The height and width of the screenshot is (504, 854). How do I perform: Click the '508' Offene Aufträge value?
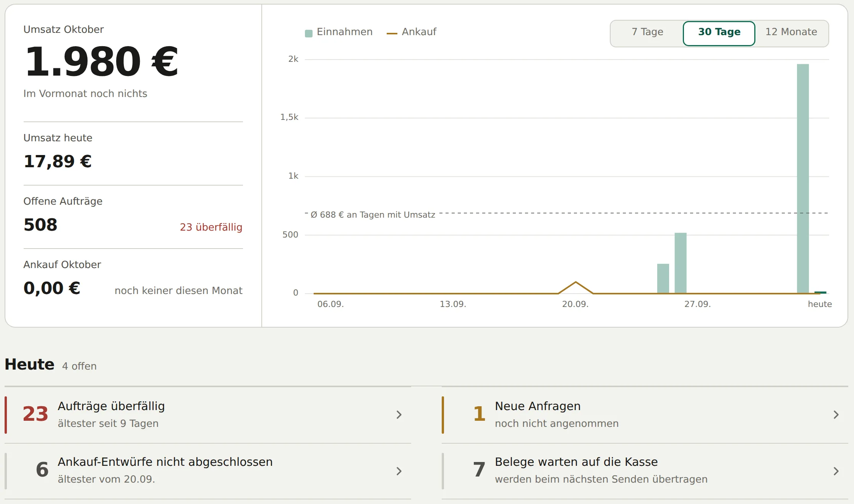(x=41, y=225)
